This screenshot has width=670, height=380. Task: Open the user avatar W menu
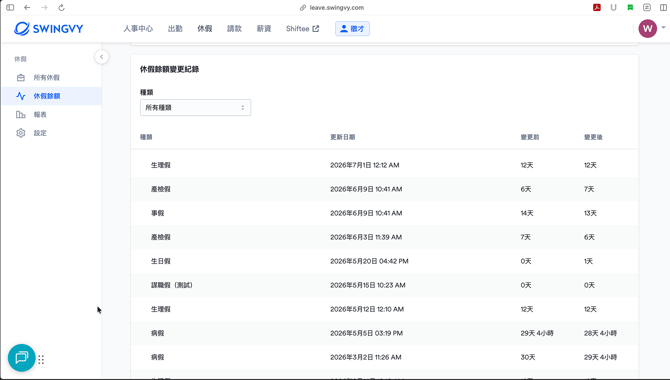(x=648, y=29)
